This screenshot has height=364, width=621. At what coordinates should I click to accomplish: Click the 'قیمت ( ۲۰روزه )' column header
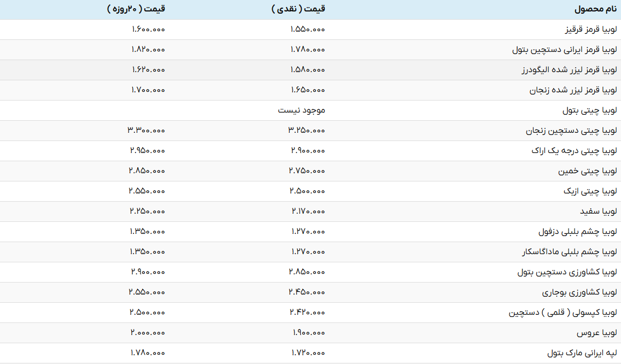click(136, 9)
